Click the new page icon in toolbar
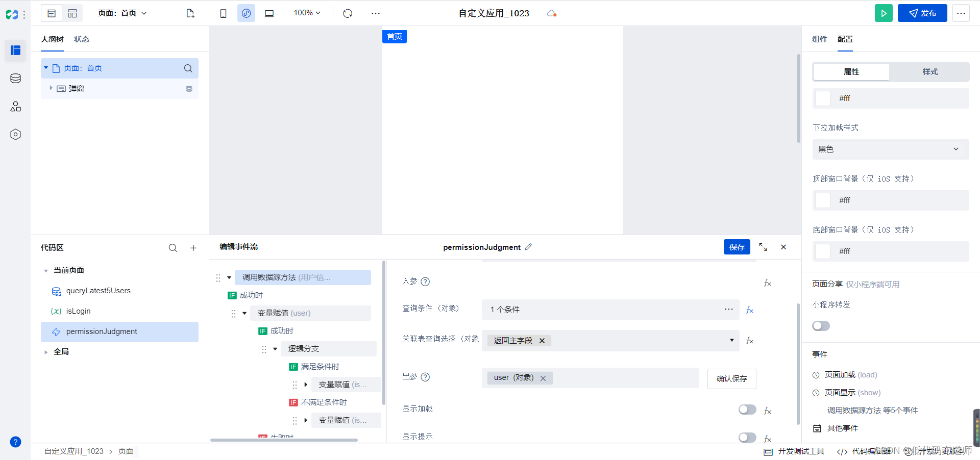980x460 pixels. point(190,13)
